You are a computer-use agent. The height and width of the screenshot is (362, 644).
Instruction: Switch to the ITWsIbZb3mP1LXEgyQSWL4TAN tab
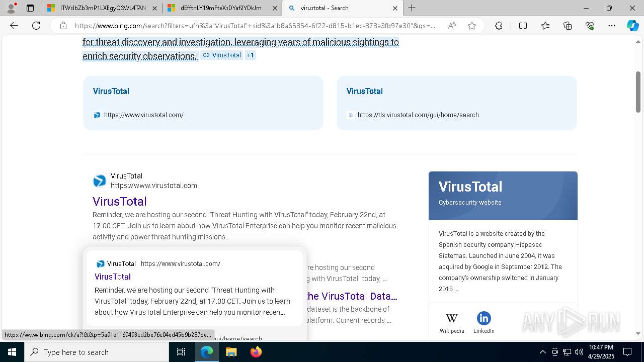coord(102,8)
